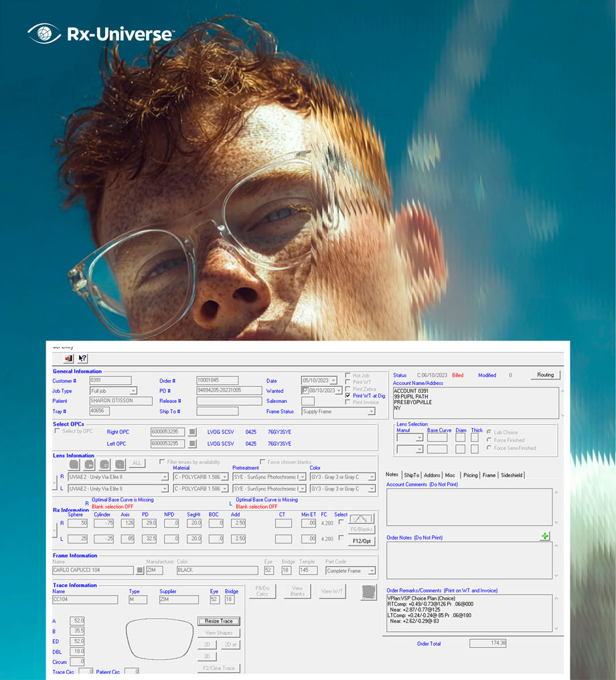Toggle the Print WT at Dig checkbox
The image size is (616, 680).
348,396
